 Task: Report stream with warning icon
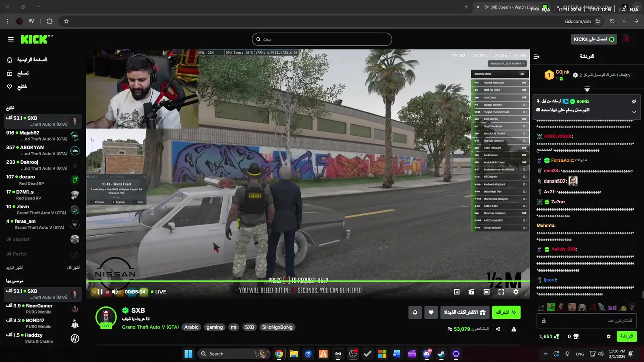click(514, 329)
